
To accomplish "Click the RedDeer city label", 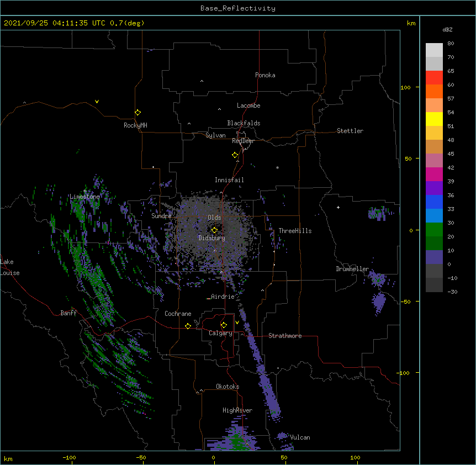I will click(243, 141).
